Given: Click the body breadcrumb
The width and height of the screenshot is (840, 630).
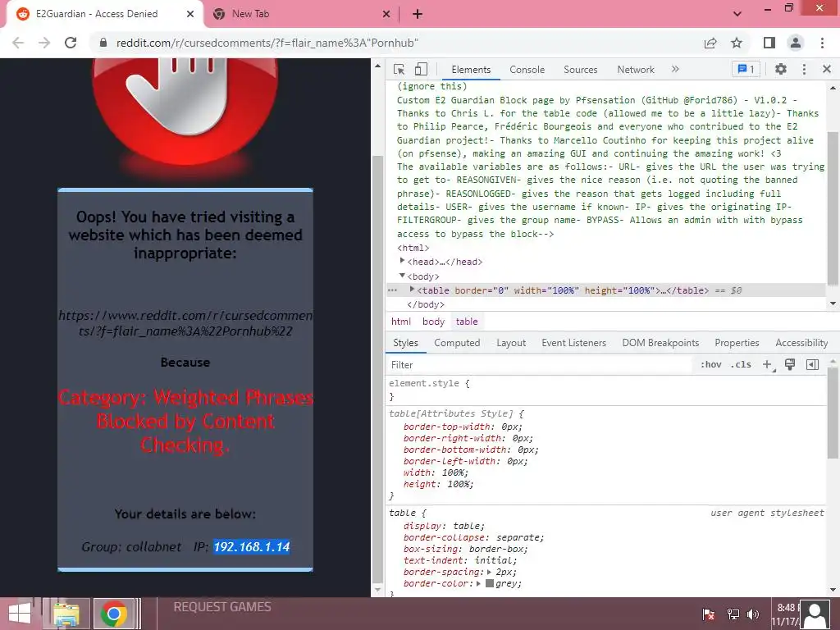Looking at the screenshot, I should 433,322.
